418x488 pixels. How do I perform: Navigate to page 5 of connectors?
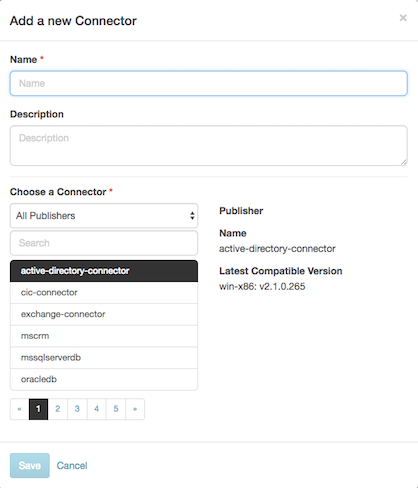click(x=116, y=409)
